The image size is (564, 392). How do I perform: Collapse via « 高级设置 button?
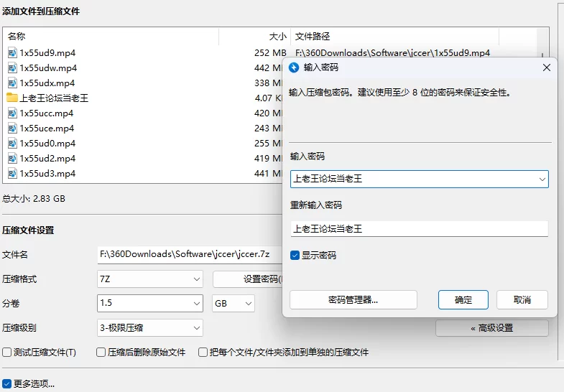point(492,328)
